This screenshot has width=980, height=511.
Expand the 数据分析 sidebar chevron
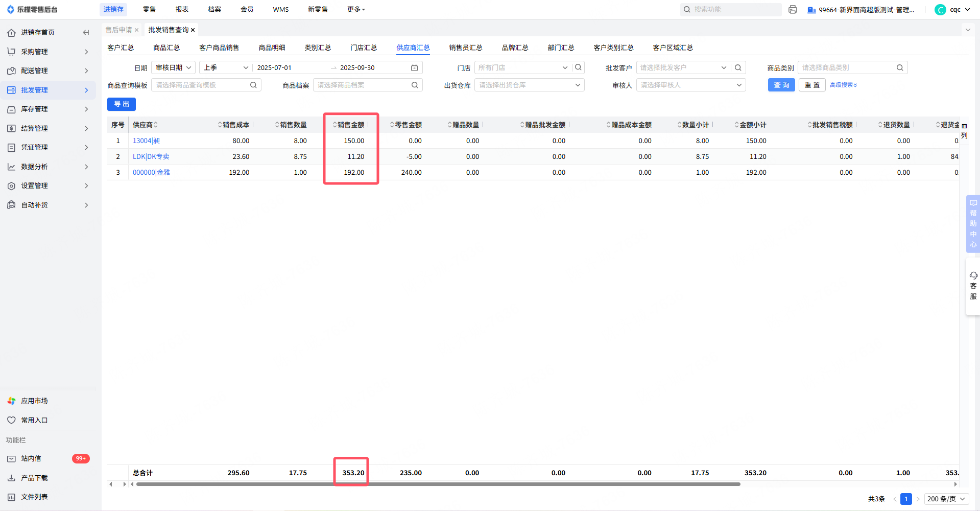(x=86, y=167)
